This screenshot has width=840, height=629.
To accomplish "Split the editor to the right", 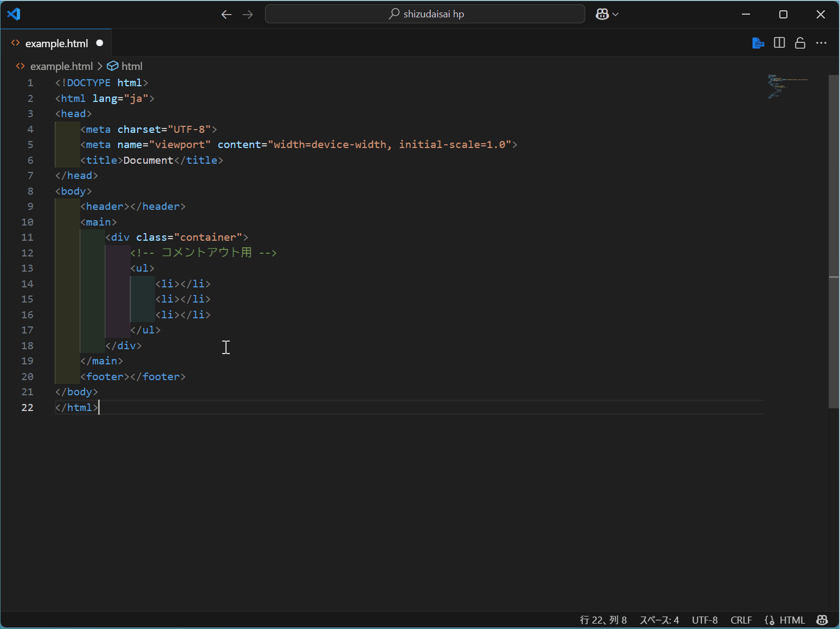I will pos(779,43).
